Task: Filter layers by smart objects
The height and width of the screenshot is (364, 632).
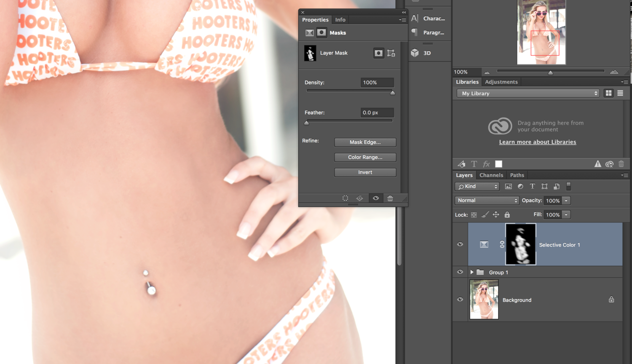Action: tap(556, 186)
